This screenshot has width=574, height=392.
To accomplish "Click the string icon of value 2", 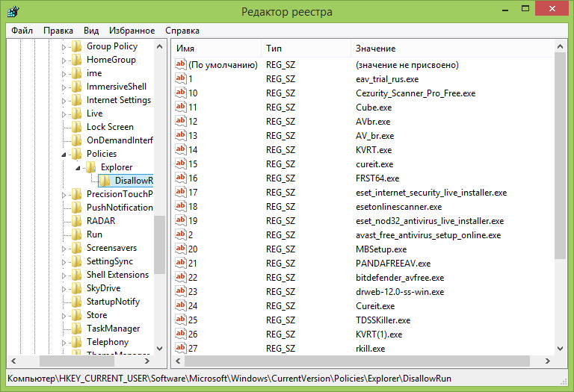I will pyautogui.click(x=180, y=234).
